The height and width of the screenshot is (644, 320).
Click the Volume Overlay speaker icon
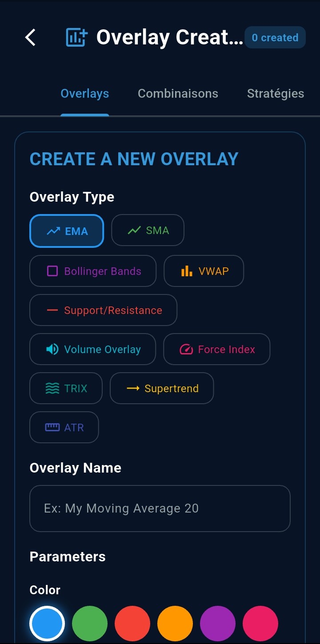point(51,349)
